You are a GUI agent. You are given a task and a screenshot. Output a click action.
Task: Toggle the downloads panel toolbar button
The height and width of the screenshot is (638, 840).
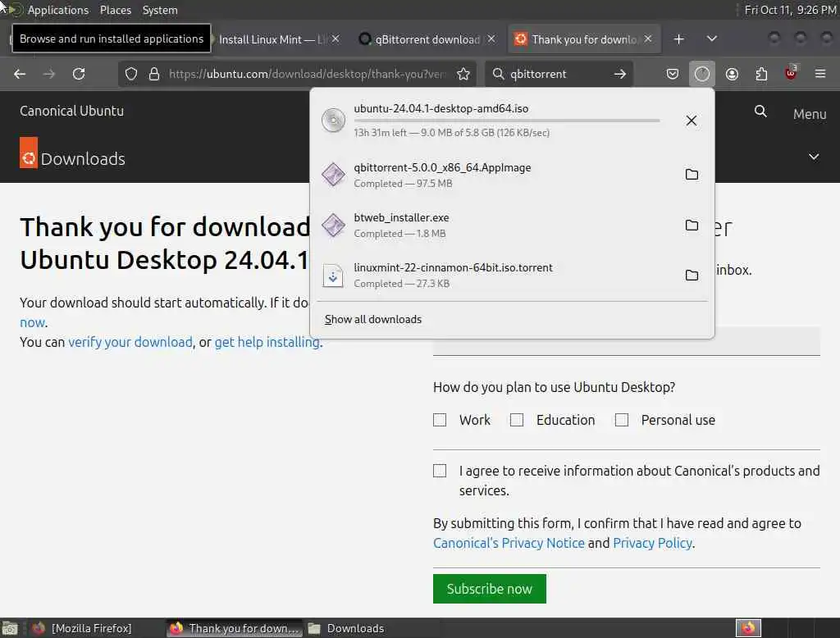(702, 74)
